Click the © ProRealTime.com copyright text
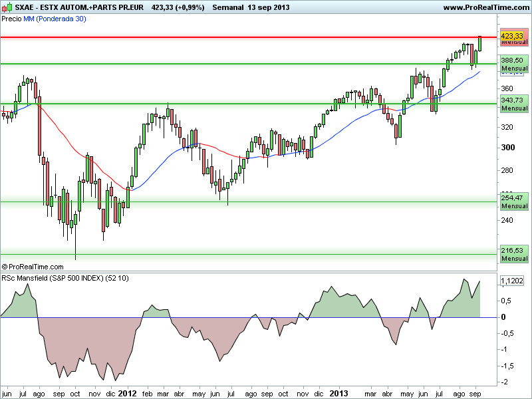The image size is (532, 399). click(x=32, y=266)
